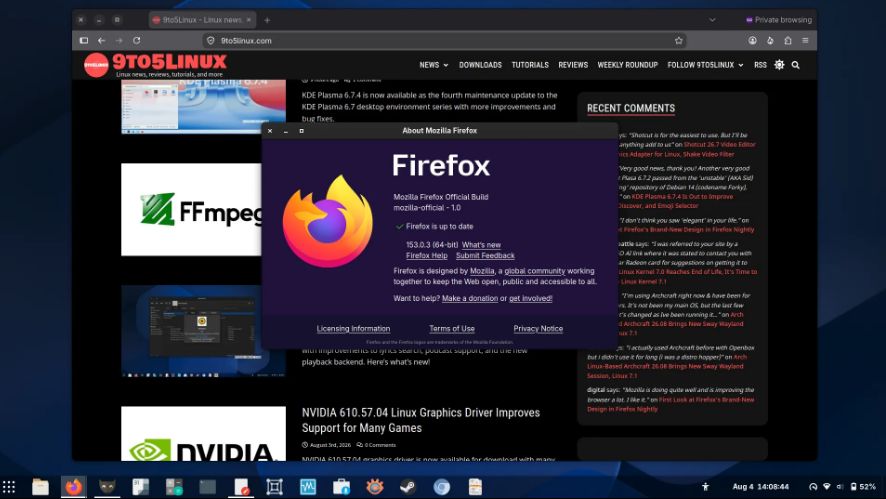
Task: Open the cat-face app in taskbar
Action: (x=107, y=487)
